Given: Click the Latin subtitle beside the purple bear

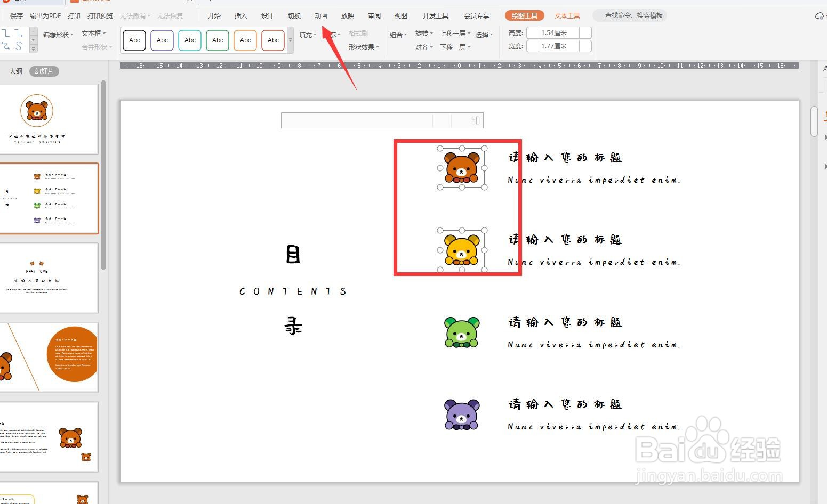Looking at the screenshot, I should [594, 426].
